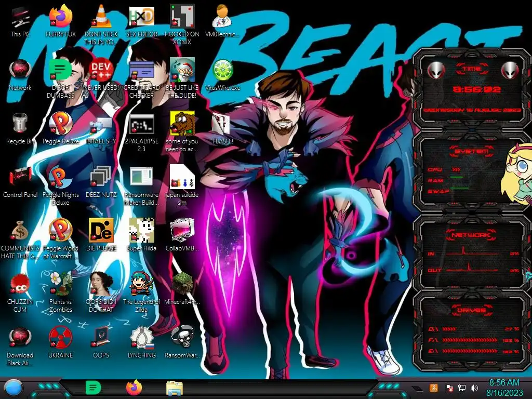Launch the Peggle Deluxe shortcut

[60, 129]
